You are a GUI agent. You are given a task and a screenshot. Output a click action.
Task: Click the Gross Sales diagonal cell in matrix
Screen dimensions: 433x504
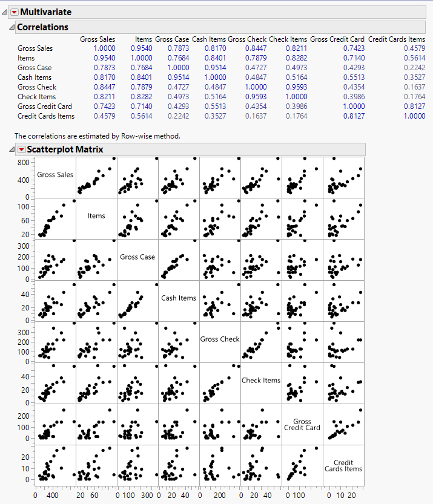tap(55, 177)
